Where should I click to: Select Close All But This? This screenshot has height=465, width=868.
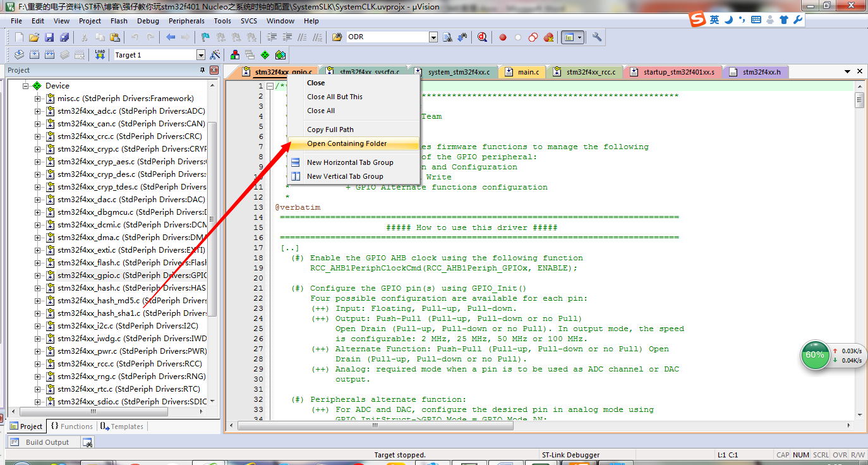pyautogui.click(x=353, y=97)
